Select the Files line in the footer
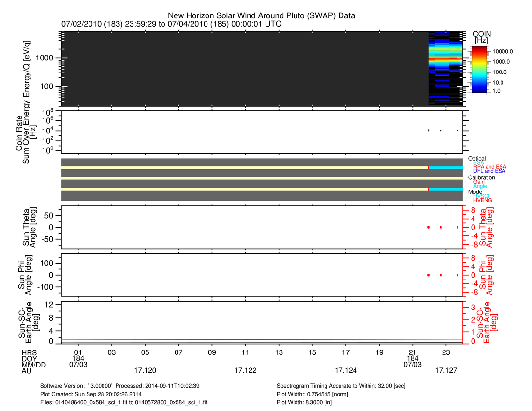This screenshot has width=532, height=411. click(x=125, y=402)
